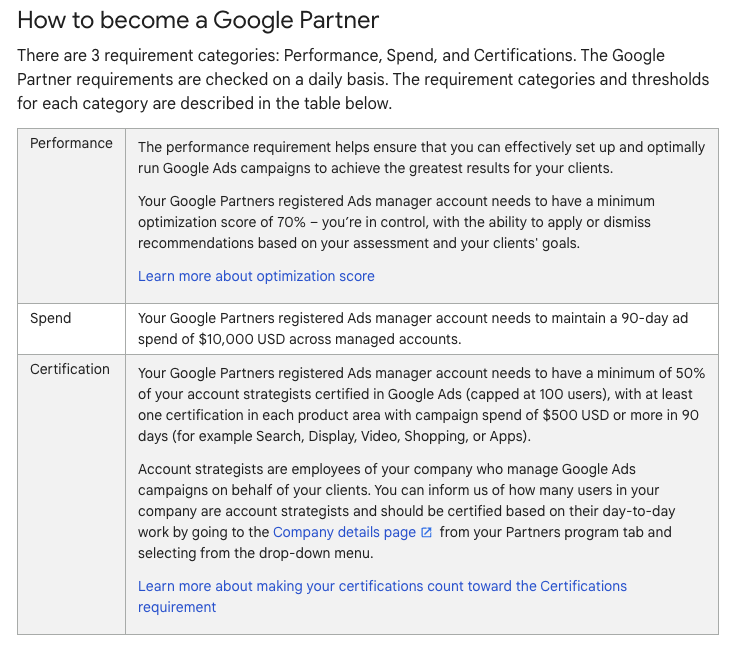Click the paragraph starting "Account strategists are employees"
This screenshot has height=652, width=740.
[406, 511]
